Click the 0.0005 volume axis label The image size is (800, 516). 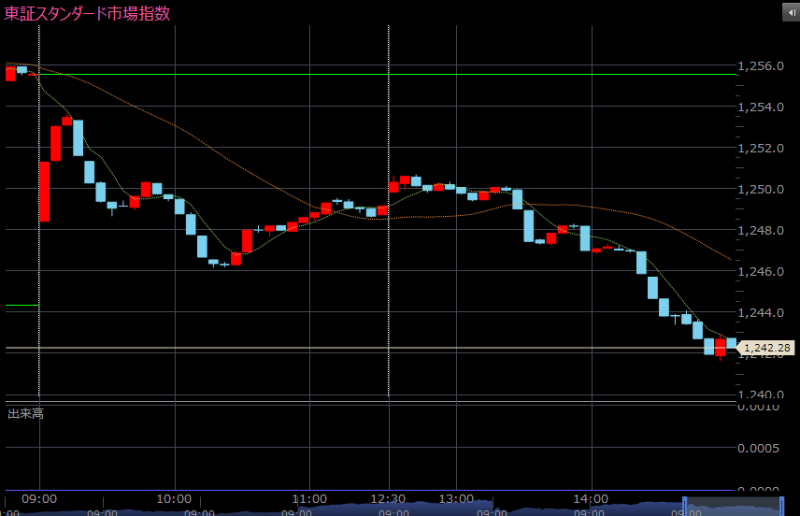(x=759, y=448)
